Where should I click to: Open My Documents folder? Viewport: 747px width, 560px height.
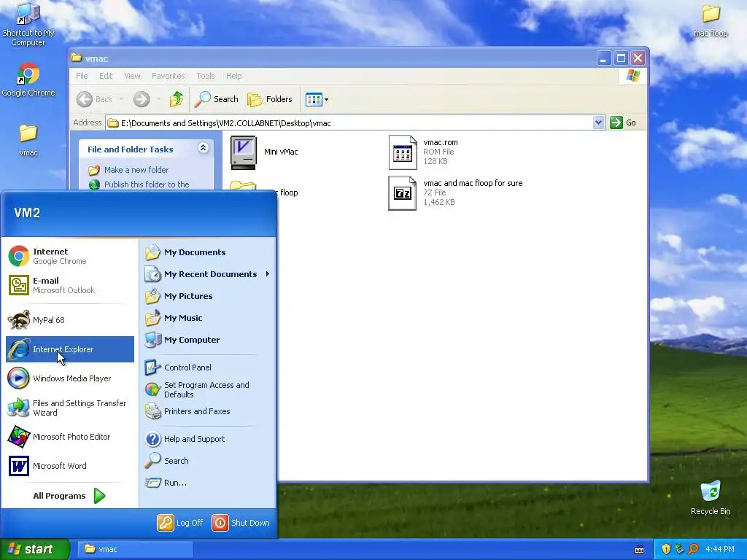pyautogui.click(x=206, y=252)
